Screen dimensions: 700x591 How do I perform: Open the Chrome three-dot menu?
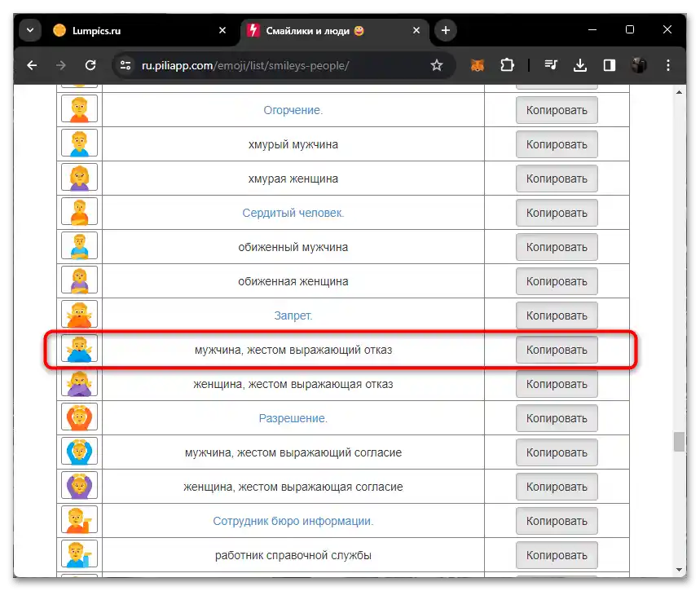pos(668,66)
